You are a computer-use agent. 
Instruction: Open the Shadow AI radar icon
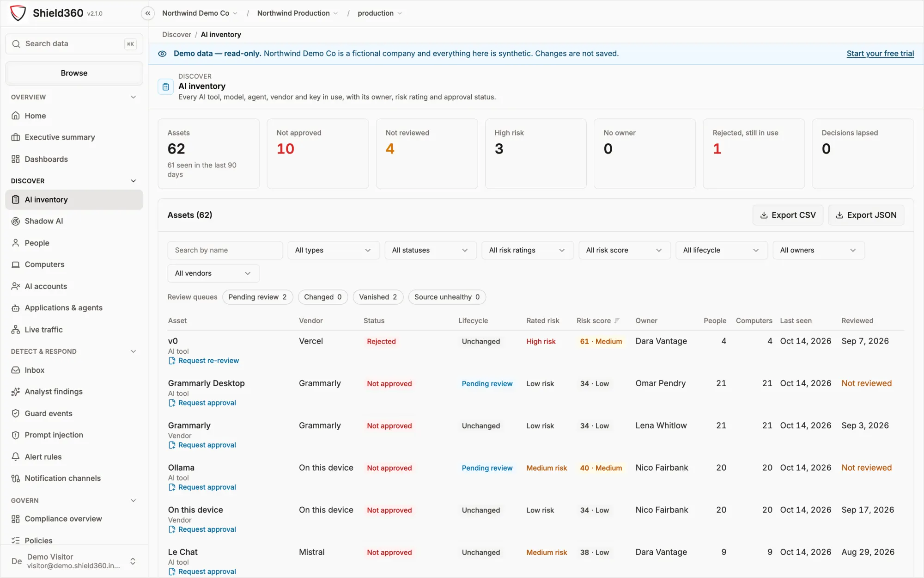point(16,221)
